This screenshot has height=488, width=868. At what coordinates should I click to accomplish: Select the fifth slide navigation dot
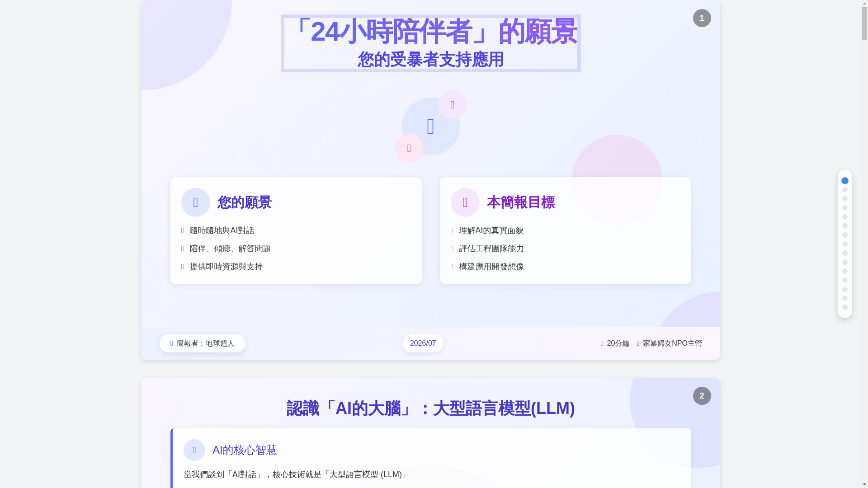pos(844,217)
